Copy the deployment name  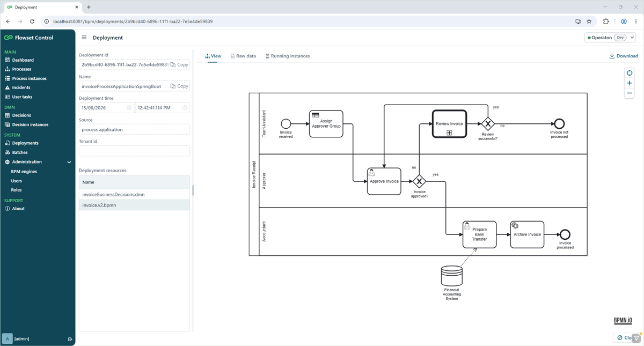[x=180, y=86]
